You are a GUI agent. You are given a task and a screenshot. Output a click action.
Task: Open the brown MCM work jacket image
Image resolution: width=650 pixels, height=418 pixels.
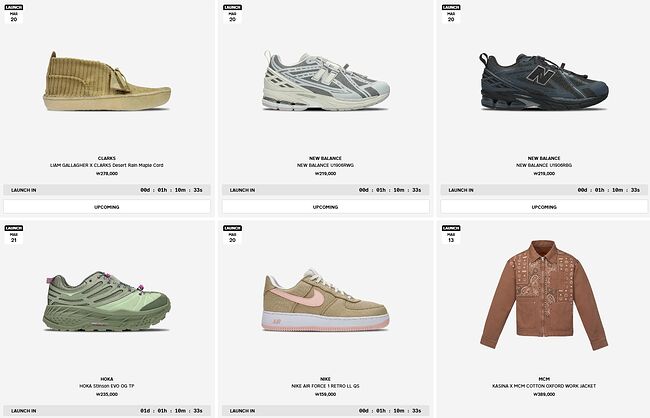544,295
